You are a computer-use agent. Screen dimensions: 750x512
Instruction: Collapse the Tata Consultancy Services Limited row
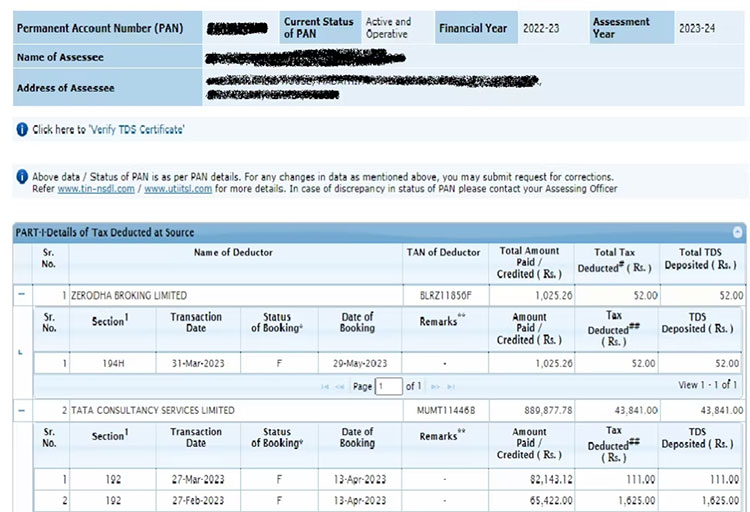pyautogui.click(x=22, y=411)
